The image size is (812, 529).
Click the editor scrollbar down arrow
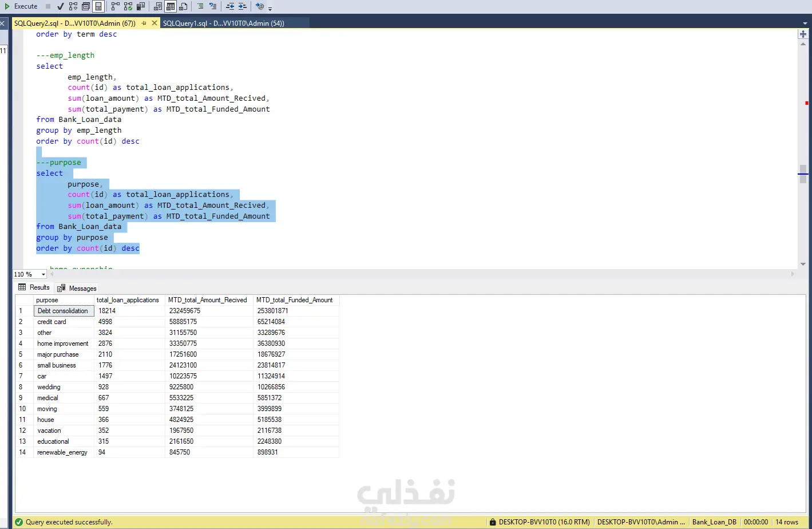803,264
